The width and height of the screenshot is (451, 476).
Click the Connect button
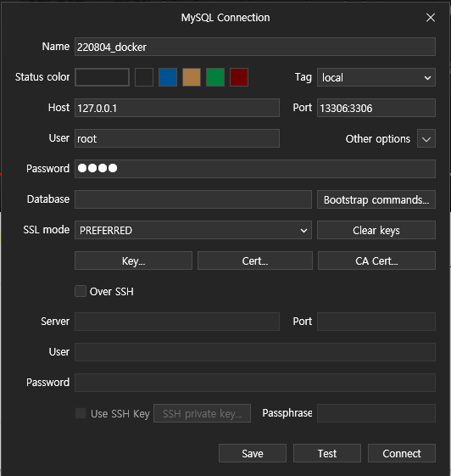[x=402, y=453]
